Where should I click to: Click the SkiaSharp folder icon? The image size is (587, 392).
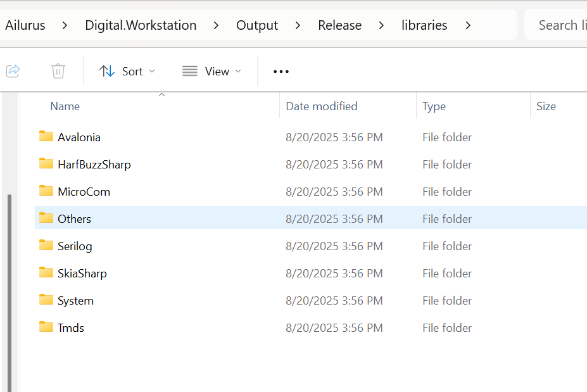click(46, 273)
